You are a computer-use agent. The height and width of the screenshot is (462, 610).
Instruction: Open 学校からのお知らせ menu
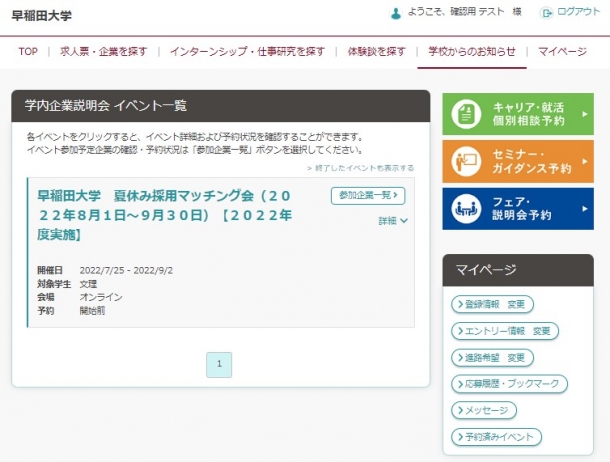click(x=472, y=51)
